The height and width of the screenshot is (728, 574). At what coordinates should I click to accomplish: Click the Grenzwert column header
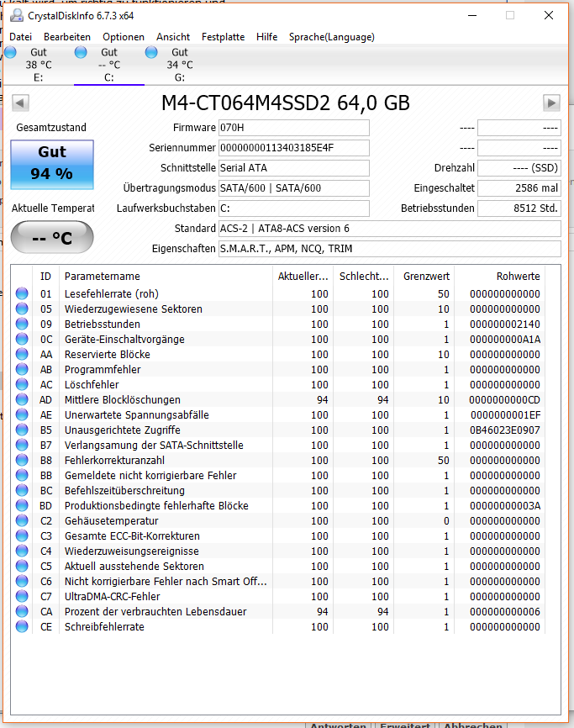(424, 277)
